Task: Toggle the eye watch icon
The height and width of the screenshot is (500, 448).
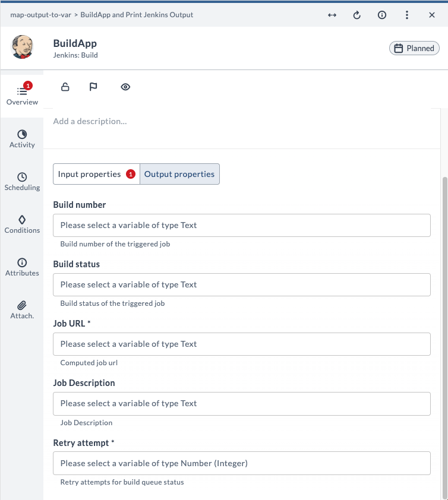Action: pos(125,87)
